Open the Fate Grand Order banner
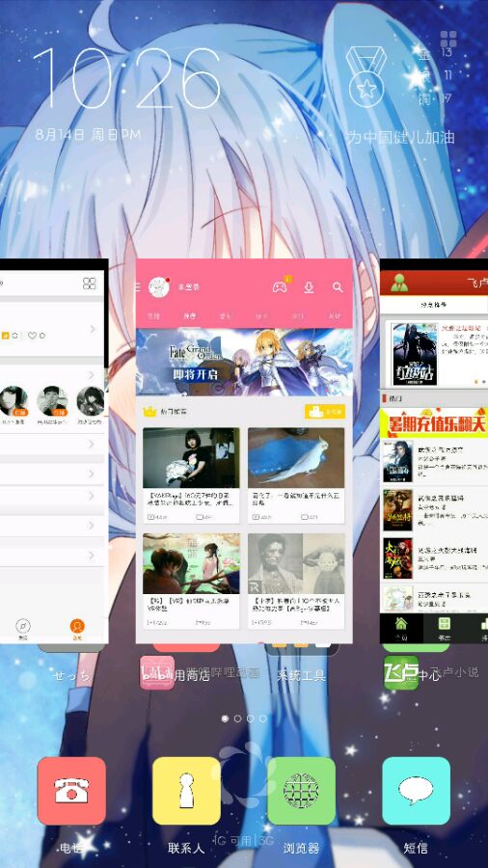The width and height of the screenshot is (488, 868). pos(244,362)
